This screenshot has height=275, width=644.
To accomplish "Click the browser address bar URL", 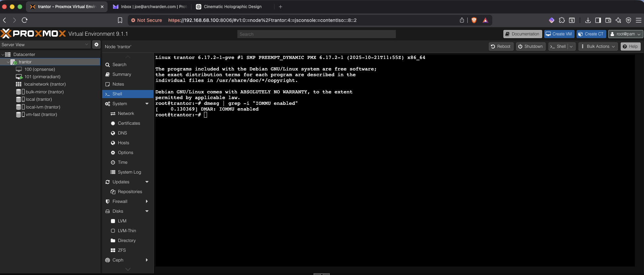I will click(262, 20).
